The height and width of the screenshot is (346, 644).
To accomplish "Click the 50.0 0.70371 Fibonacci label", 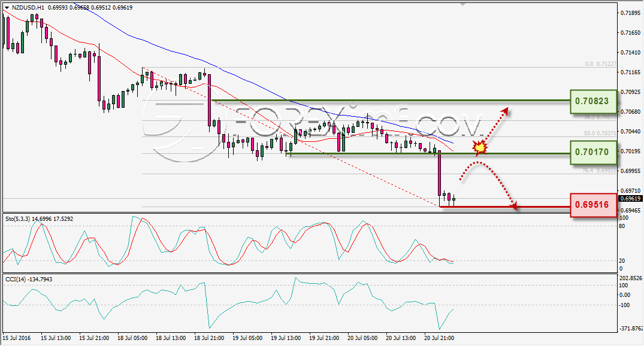I will [x=600, y=133].
